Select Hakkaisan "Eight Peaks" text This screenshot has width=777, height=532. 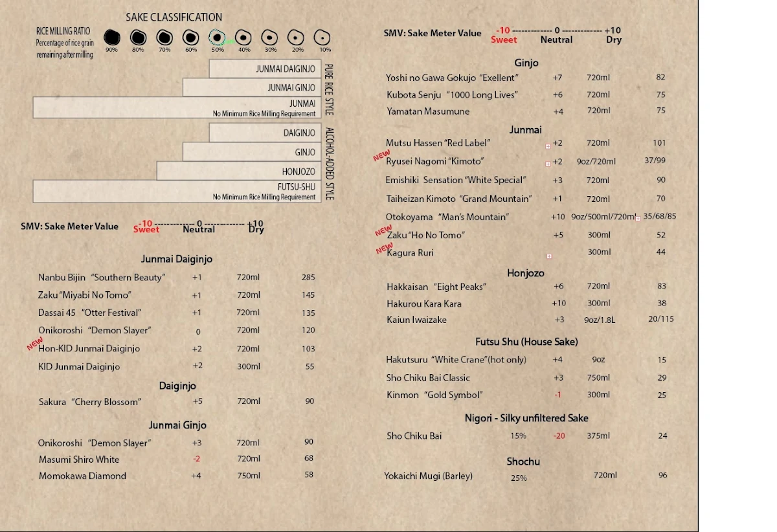pos(436,287)
